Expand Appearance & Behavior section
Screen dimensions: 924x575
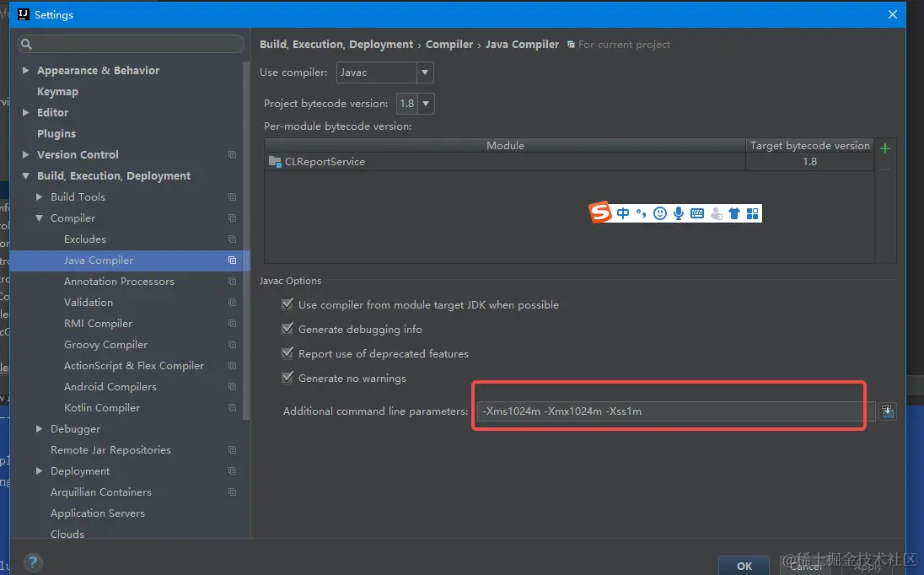tap(25, 70)
